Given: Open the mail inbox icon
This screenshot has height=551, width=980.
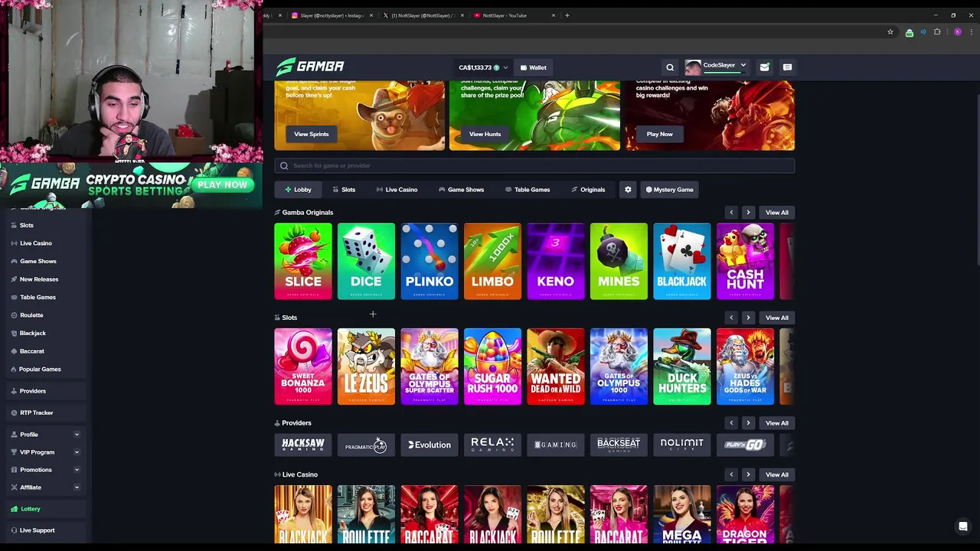Looking at the screenshot, I should [x=764, y=67].
